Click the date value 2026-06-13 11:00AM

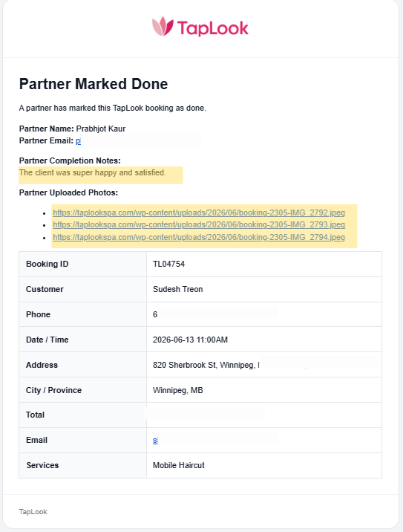(x=190, y=340)
